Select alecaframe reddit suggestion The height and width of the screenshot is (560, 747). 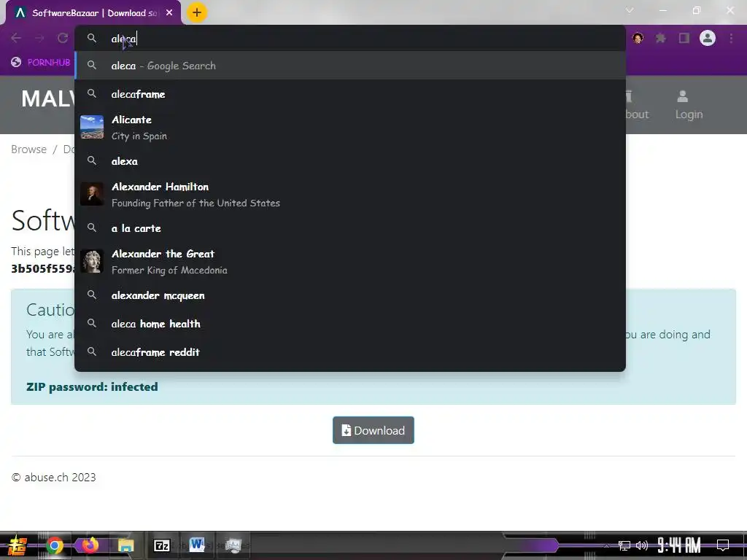coord(350,352)
